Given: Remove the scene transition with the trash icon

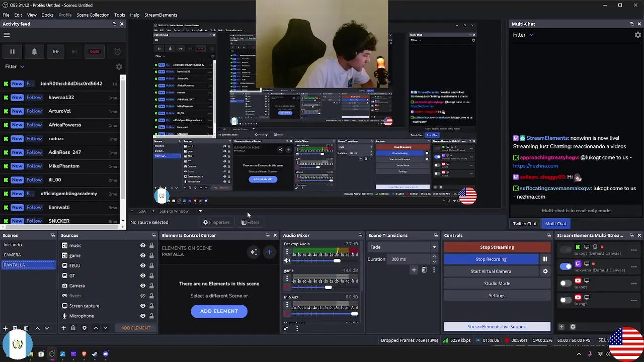Looking at the screenshot, I should (x=424, y=270).
